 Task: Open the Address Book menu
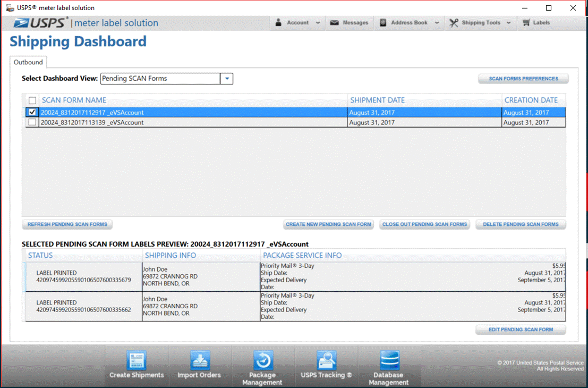click(409, 23)
